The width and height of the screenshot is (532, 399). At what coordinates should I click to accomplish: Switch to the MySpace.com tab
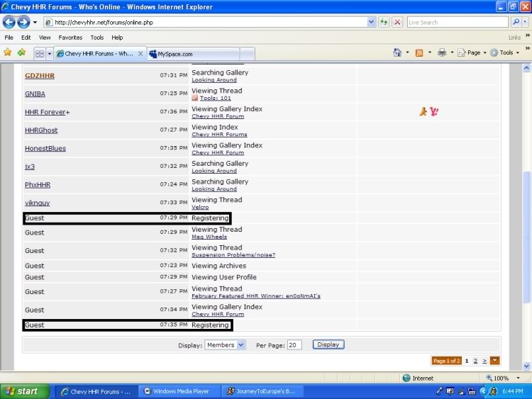[194, 54]
